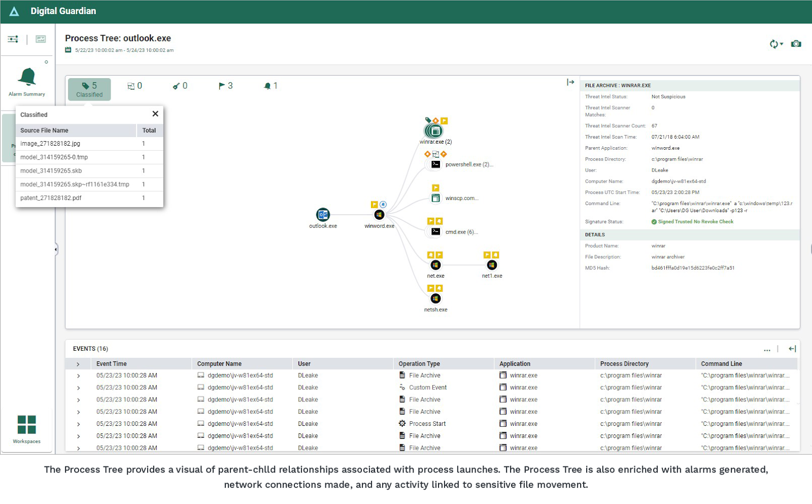The width and height of the screenshot is (812, 504).
Task: Select the alarm bell counter tab showing 1
Action: (x=270, y=86)
